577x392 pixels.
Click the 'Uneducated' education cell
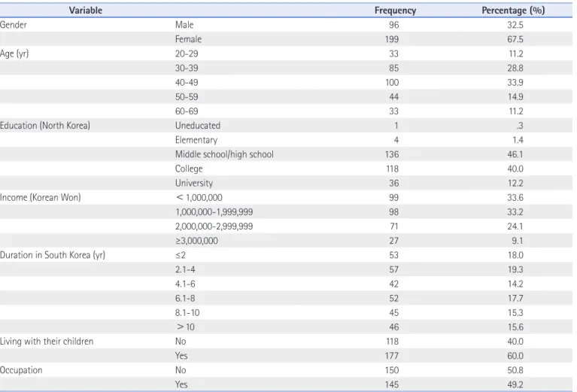pos(198,126)
